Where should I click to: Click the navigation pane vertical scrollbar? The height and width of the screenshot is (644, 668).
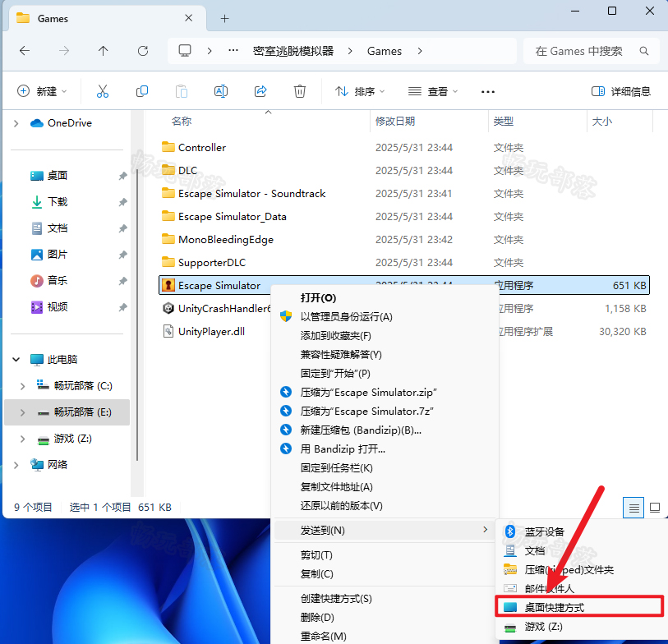click(137, 315)
